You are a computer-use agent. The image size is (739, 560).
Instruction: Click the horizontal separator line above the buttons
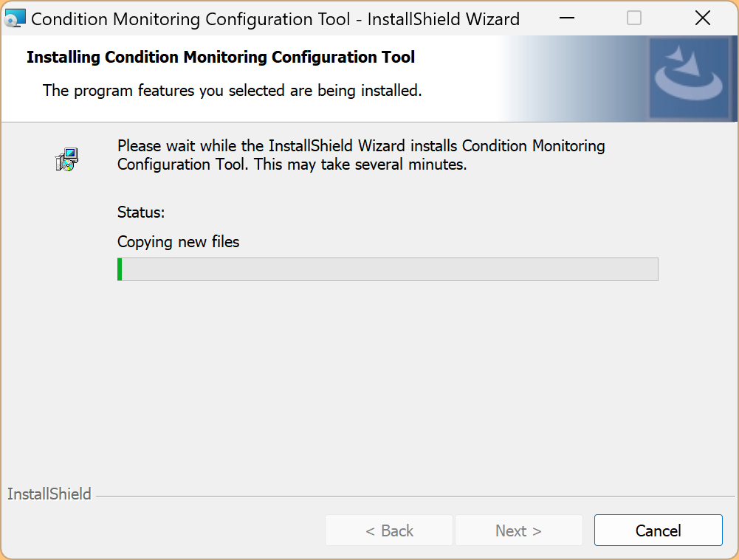413,496
